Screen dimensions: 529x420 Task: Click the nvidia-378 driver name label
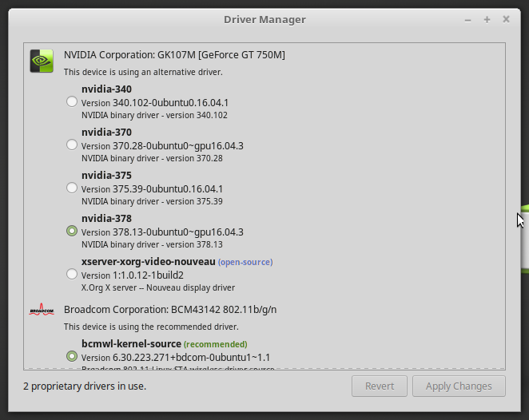pyautogui.click(x=106, y=218)
